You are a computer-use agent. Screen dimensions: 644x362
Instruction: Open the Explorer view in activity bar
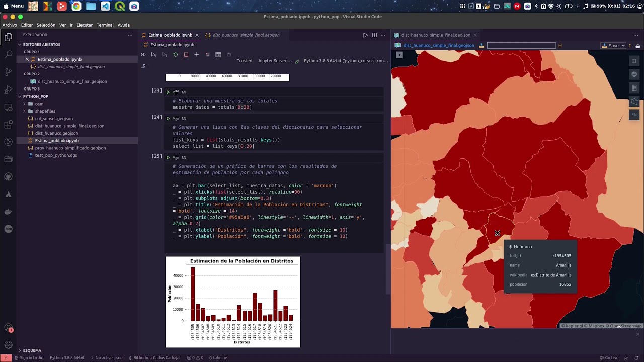click(8, 37)
